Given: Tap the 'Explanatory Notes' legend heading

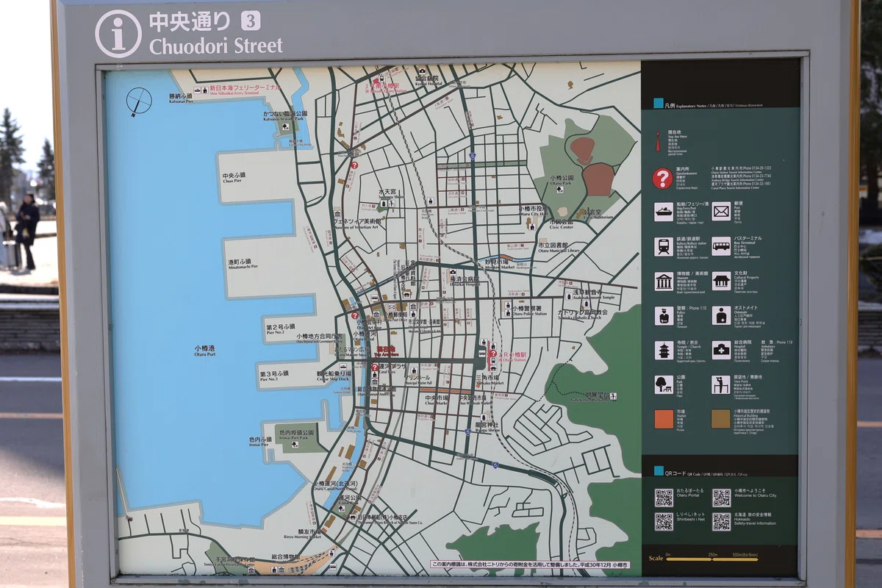Looking at the screenshot, I should click(x=690, y=106).
